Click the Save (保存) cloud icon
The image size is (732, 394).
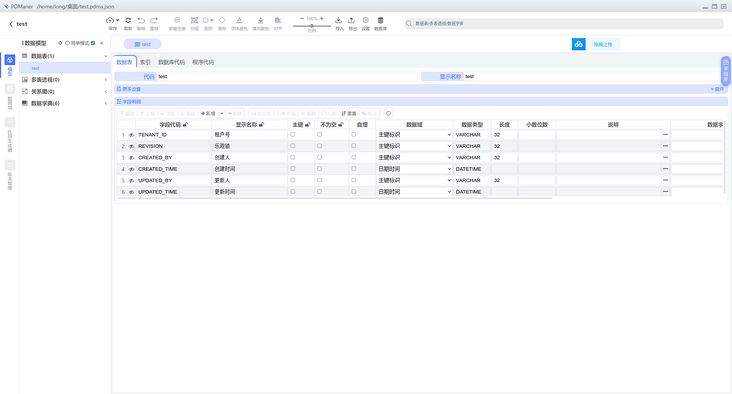[x=110, y=20]
